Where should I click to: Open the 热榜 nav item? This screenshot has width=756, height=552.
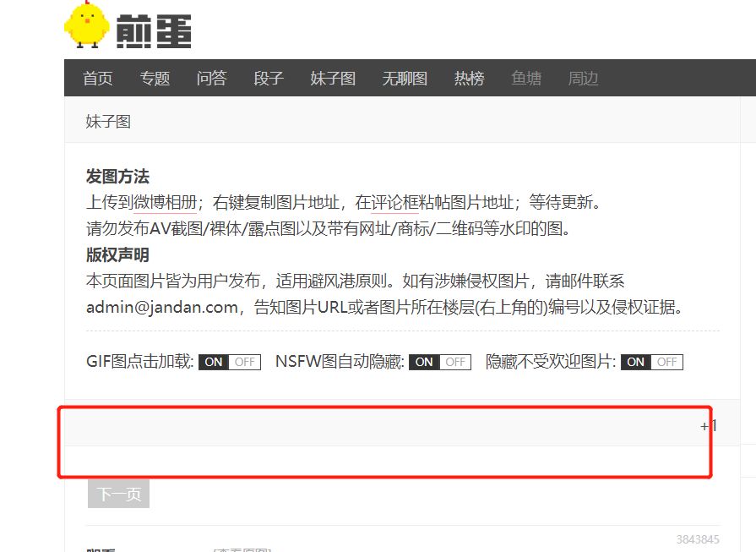click(469, 78)
